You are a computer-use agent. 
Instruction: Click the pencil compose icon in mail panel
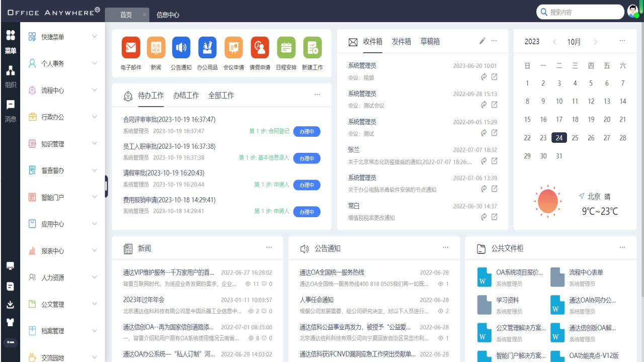pyautogui.click(x=482, y=41)
